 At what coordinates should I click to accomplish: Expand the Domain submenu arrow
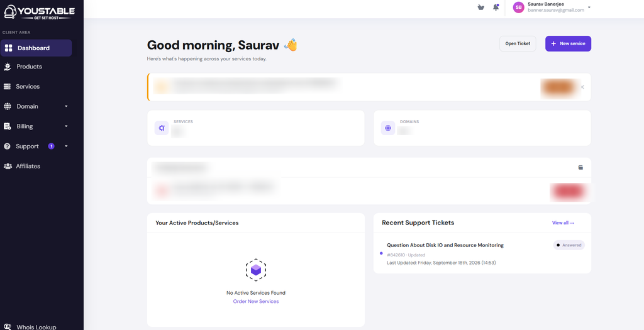[x=66, y=106]
